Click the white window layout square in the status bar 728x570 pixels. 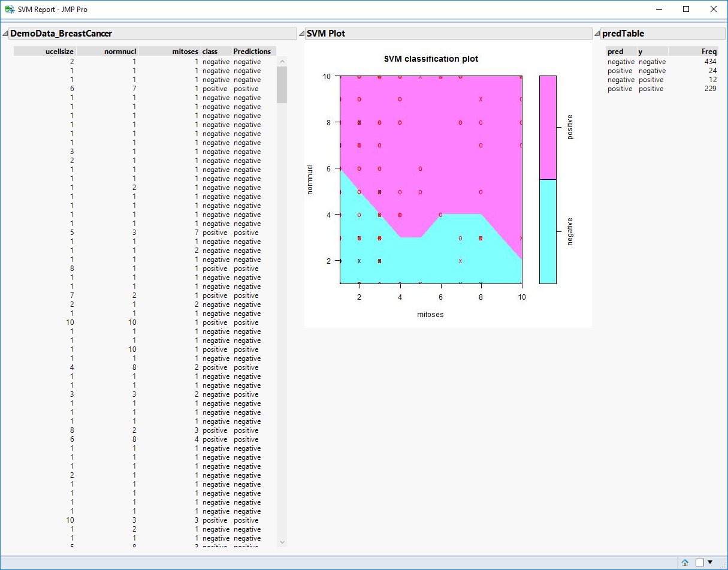[x=700, y=563]
